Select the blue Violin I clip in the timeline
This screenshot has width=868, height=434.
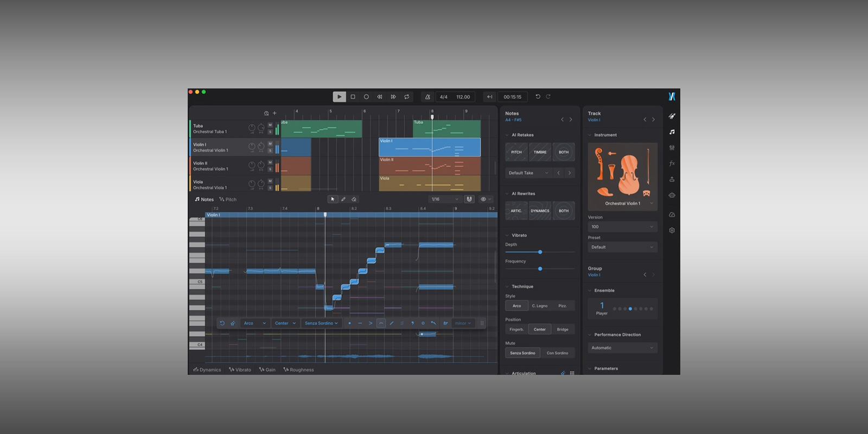point(430,147)
